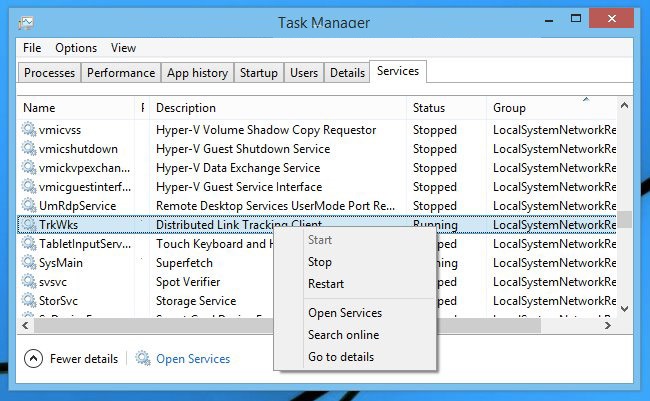Click the Stopped status of vmicvss
The image size is (650, 401).
click(x=434, y=130)
